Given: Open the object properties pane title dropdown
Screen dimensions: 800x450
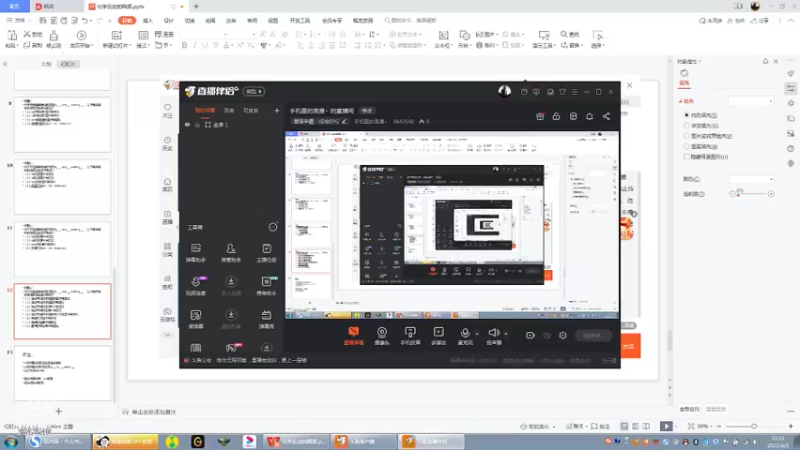Looking at the screenshot, I should (x=689, y=61).
